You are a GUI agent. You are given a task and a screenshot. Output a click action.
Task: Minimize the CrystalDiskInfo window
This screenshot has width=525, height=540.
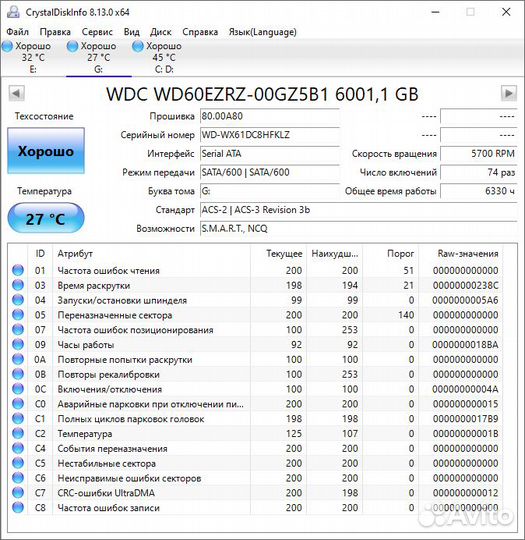coord(436,12)
